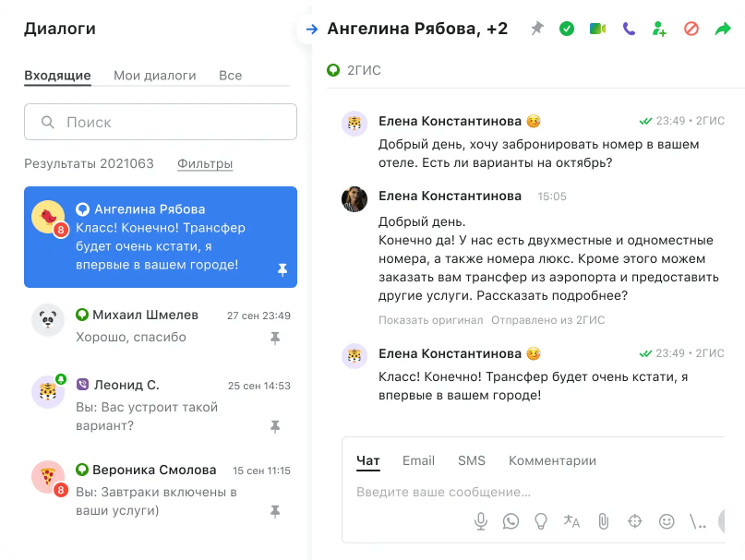The image size is (745, 560).
Task: Click the crosshair target icon
Action: [x=635, y=521]
